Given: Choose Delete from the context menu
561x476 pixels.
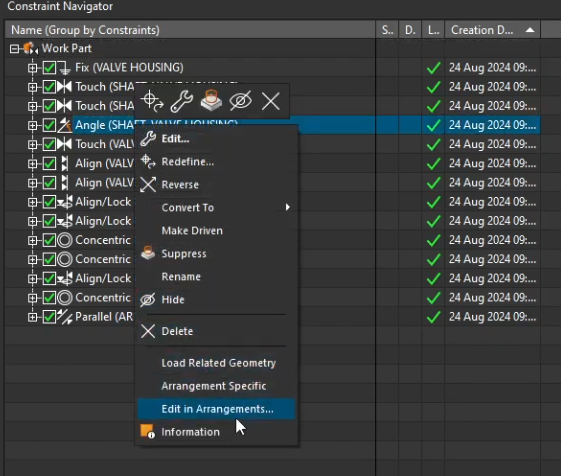Looking at the screenshot, I should 216,331.
